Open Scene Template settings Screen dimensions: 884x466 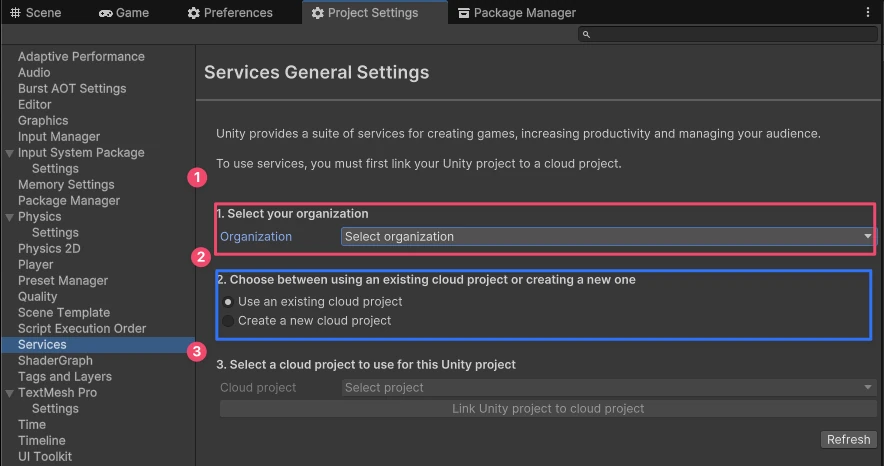click(64, 313)
